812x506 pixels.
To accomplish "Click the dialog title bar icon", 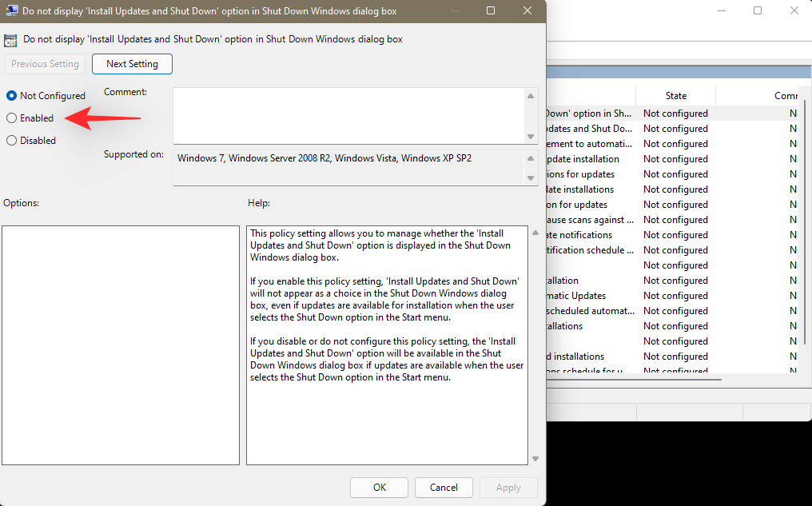I will 12,11.
